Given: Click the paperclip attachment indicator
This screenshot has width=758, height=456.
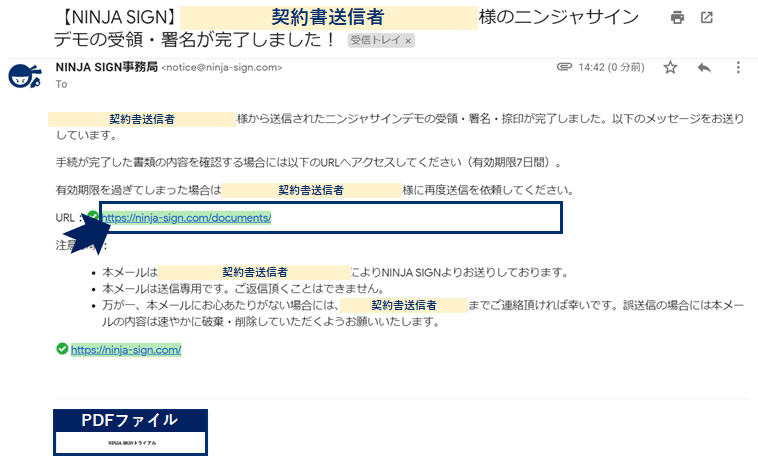Looking at the screenshot, I should point(564,67).
